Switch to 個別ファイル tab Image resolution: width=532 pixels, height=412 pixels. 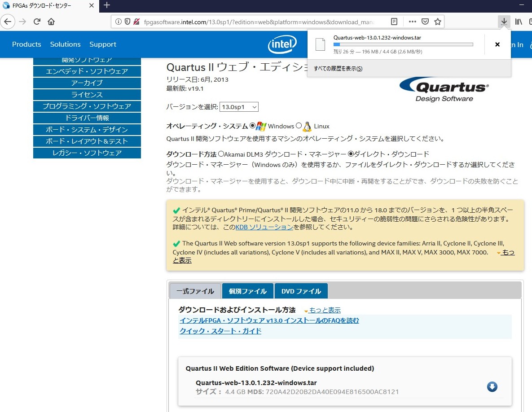click(248, 291)
